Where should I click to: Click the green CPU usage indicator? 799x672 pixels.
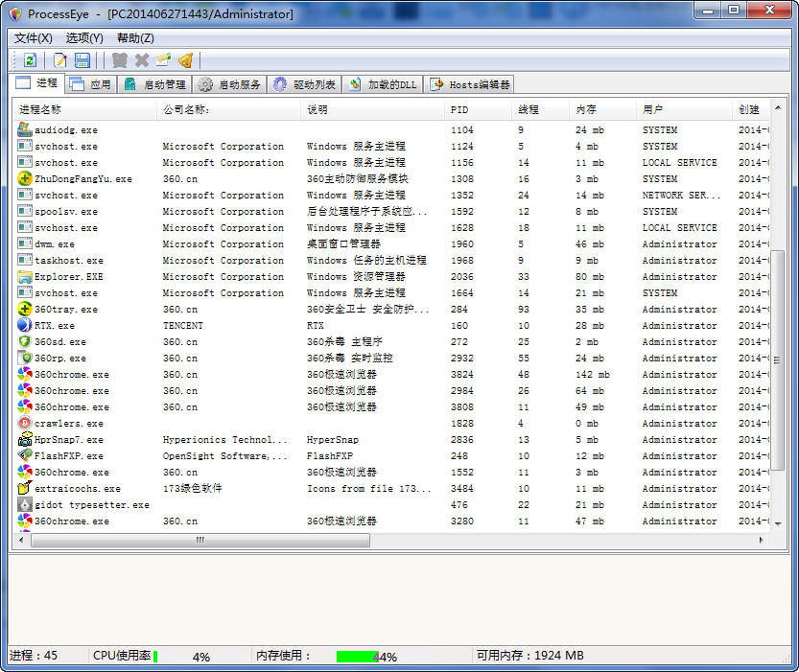(x=155, y=657)
